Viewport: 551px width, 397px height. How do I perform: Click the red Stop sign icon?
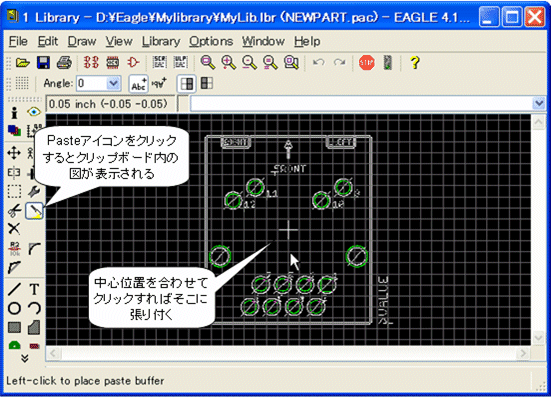point(367,63)
